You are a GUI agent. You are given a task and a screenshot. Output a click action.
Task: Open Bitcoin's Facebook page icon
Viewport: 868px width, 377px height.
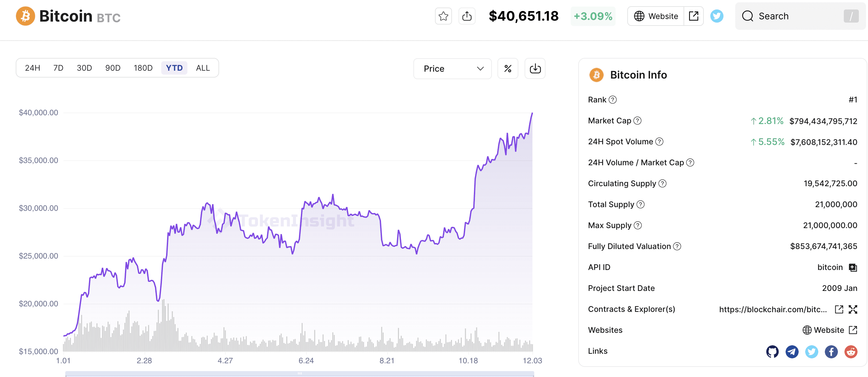tap(831, 352)
